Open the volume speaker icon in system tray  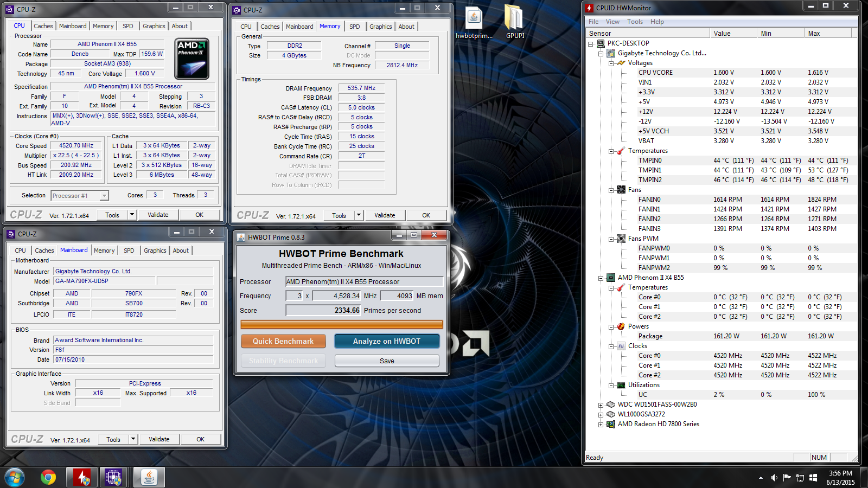pos(774,478)
